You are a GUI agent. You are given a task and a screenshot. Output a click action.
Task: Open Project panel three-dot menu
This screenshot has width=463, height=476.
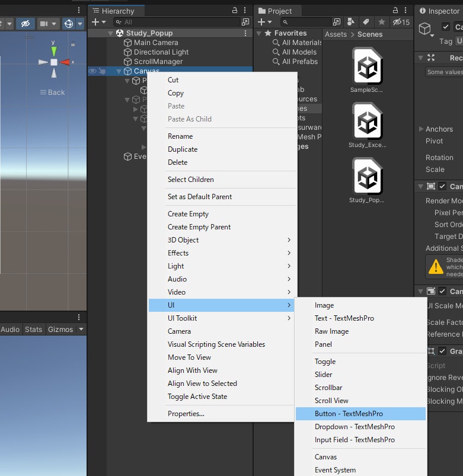[x=405, y=10]
